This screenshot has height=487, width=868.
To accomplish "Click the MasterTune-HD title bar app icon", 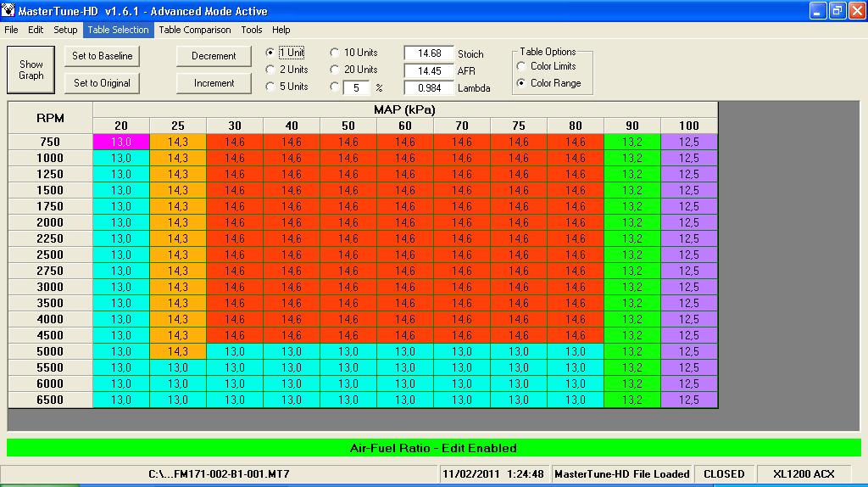I will pyautogui.click(x=8, y=10).
